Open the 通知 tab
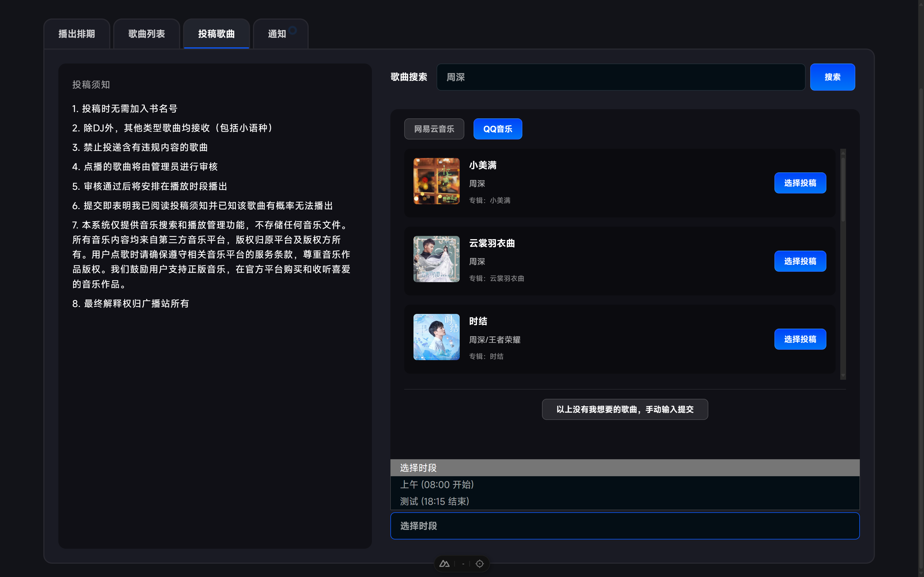 pyautogui.click(x=280, y=34)
